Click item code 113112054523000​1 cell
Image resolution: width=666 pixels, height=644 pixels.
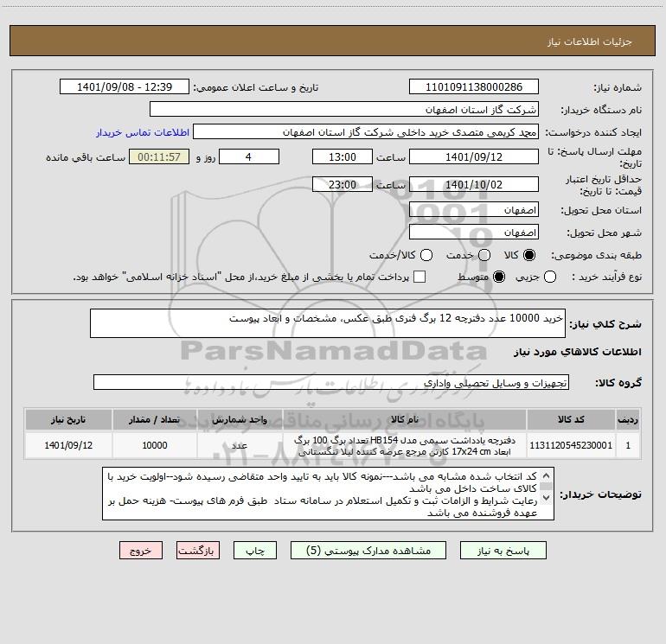571,445
